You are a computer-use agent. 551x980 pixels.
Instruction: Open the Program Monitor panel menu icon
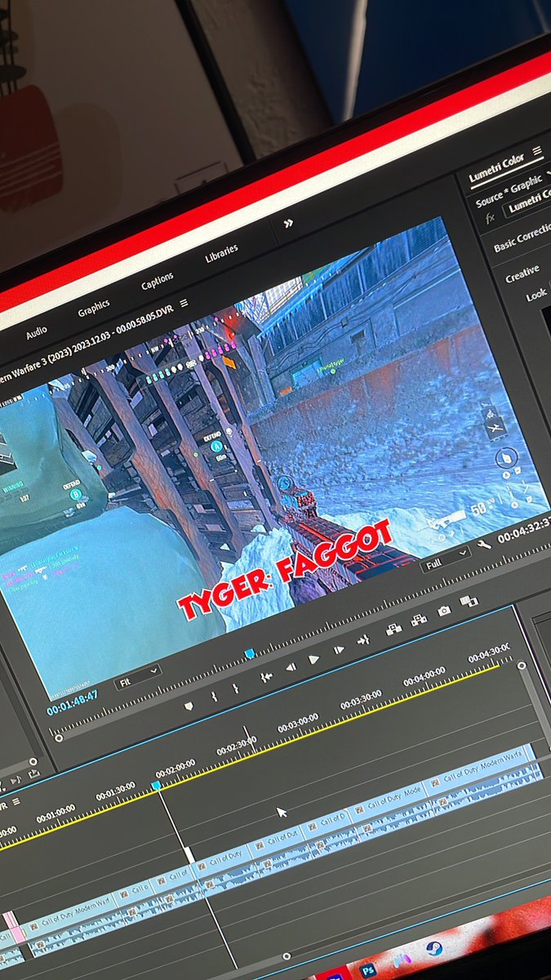[184, 304]
